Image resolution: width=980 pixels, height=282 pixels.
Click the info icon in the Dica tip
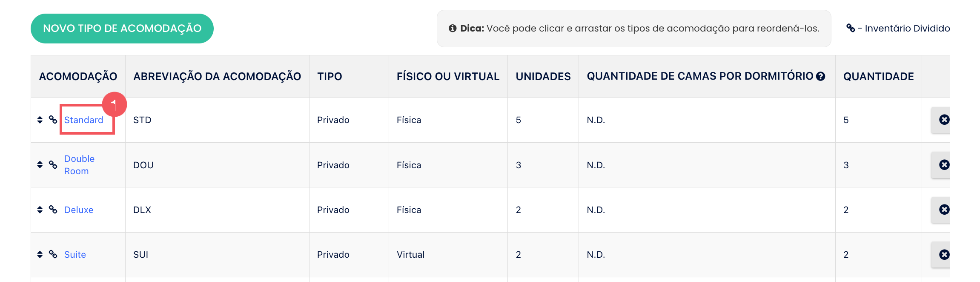[x=453, y=28]
